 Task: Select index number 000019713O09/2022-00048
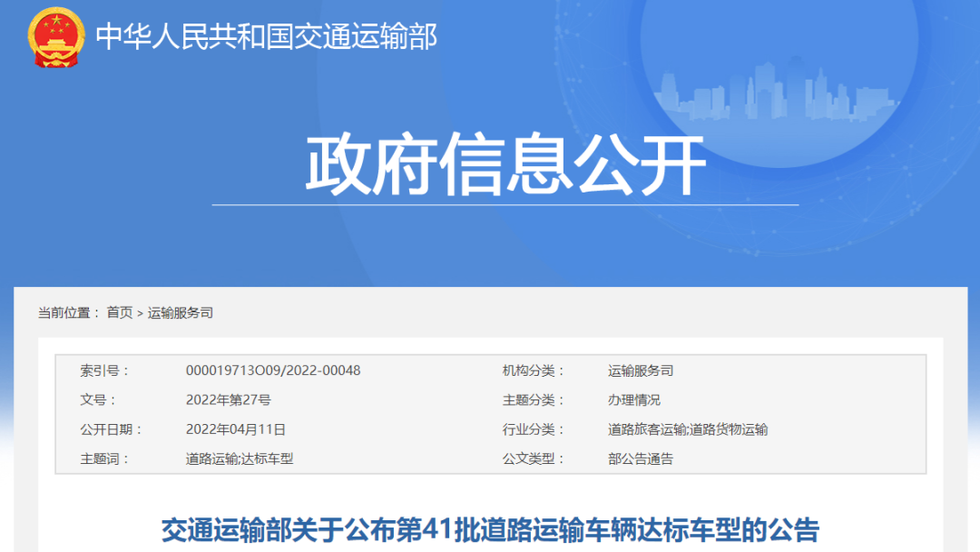[x=273, y=370]
